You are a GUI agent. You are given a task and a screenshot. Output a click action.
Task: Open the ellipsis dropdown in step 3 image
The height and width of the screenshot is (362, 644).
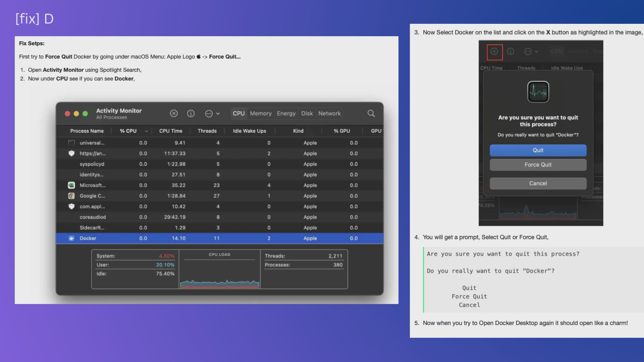531,52
